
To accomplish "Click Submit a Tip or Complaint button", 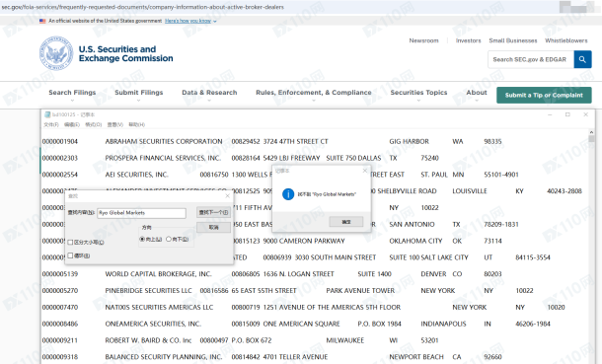I will [x=544, y=95].
